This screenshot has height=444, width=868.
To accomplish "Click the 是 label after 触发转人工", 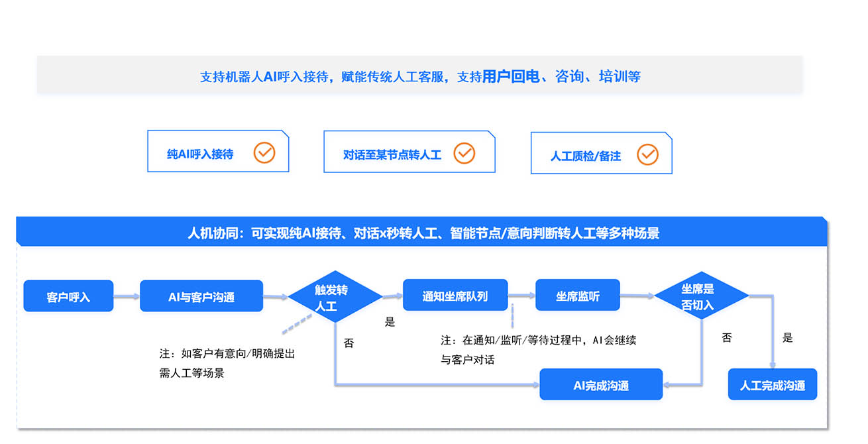I will [390, 322].
